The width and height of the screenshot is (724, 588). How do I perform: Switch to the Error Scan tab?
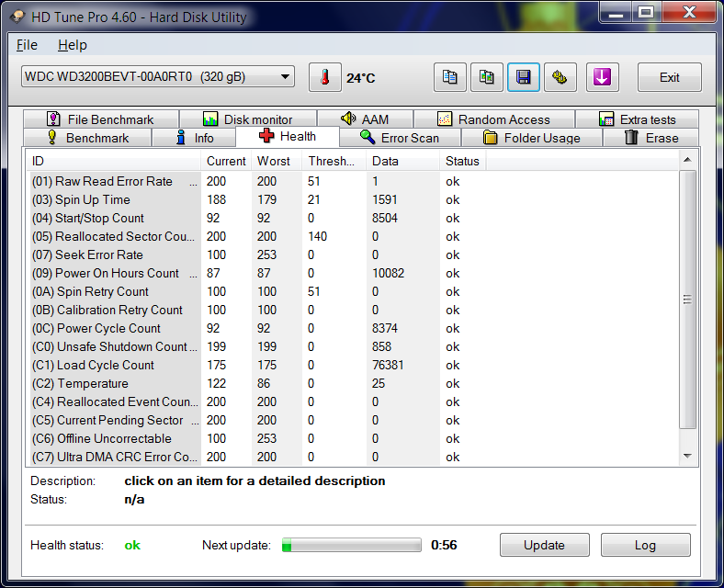[400, 138]
